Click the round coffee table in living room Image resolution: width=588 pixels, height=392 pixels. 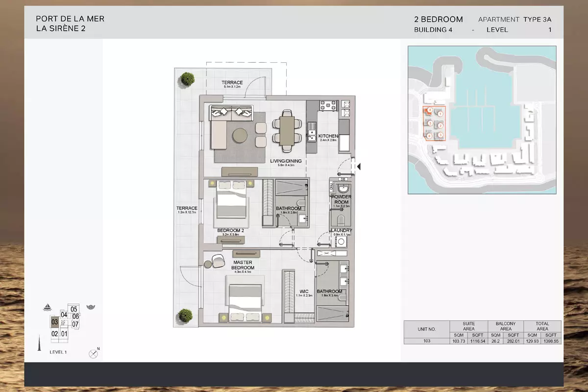(x=240, y=135)
